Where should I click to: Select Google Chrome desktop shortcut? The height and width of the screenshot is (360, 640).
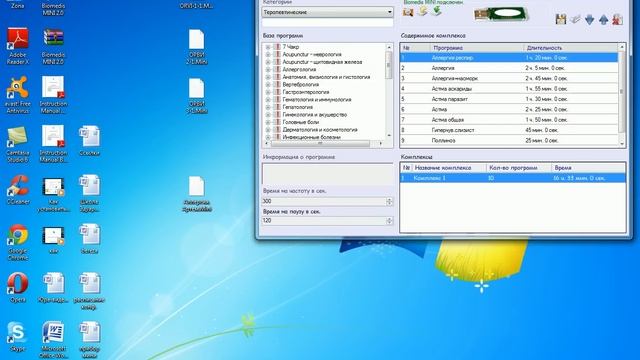(18, 242)
